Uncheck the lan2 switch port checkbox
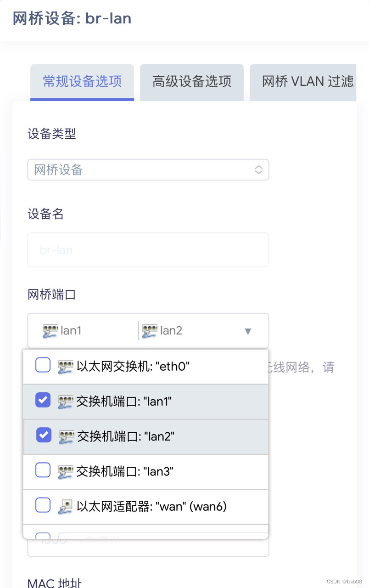369x588 pixels. click(44, 435)
